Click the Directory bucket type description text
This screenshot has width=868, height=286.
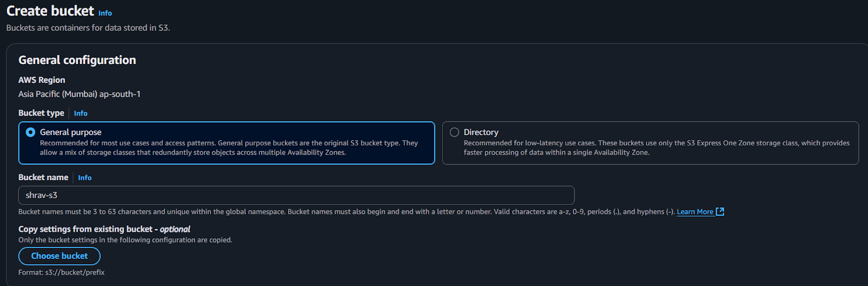point(656,148)
